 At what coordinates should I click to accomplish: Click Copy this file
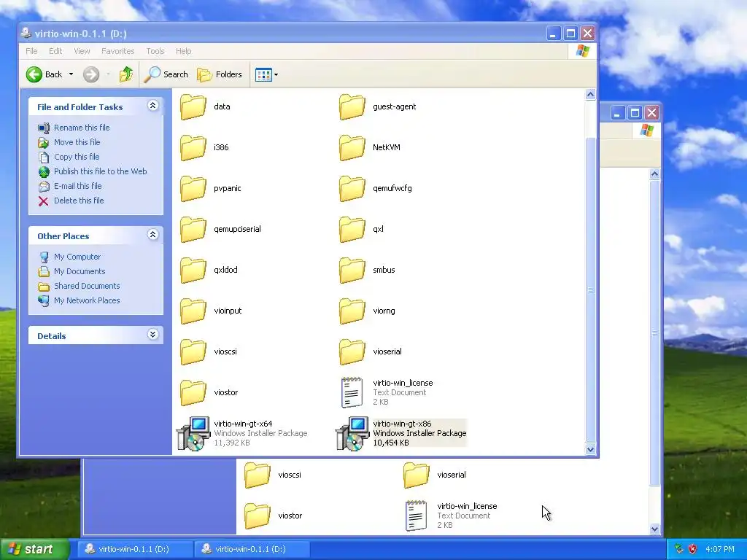point(69,157)
